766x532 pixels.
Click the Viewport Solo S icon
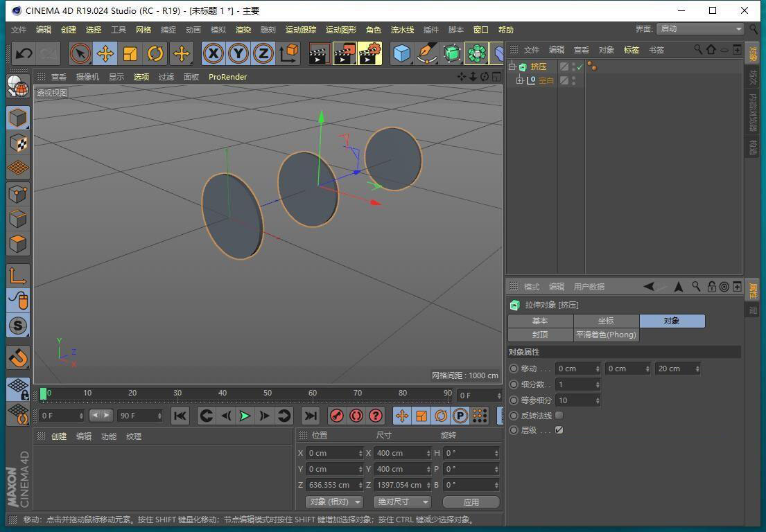pos(18,326)
